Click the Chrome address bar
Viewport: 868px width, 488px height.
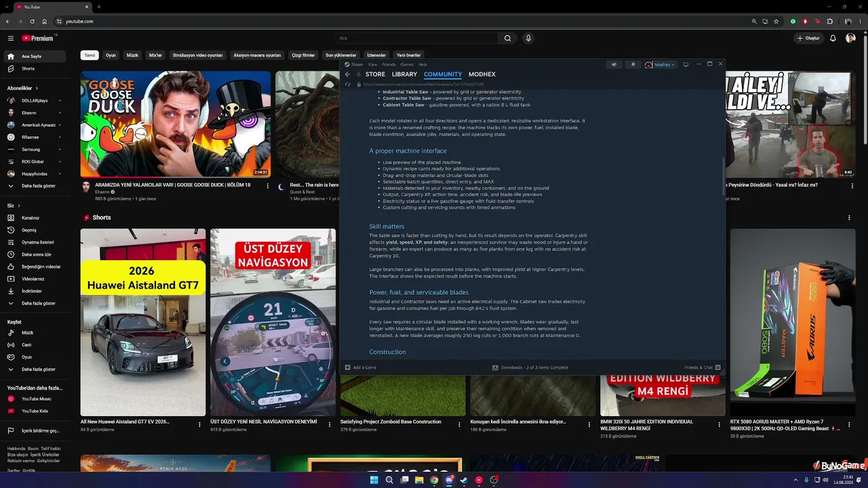(407, 22)
